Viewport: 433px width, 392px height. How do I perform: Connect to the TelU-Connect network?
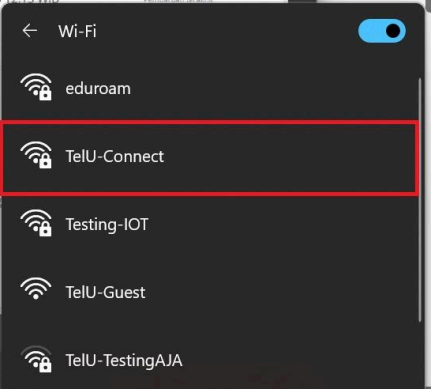[115, 157]
